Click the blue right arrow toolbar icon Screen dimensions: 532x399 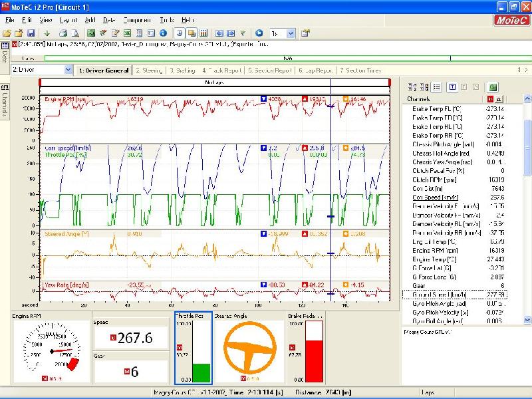(x=231, y=33)
